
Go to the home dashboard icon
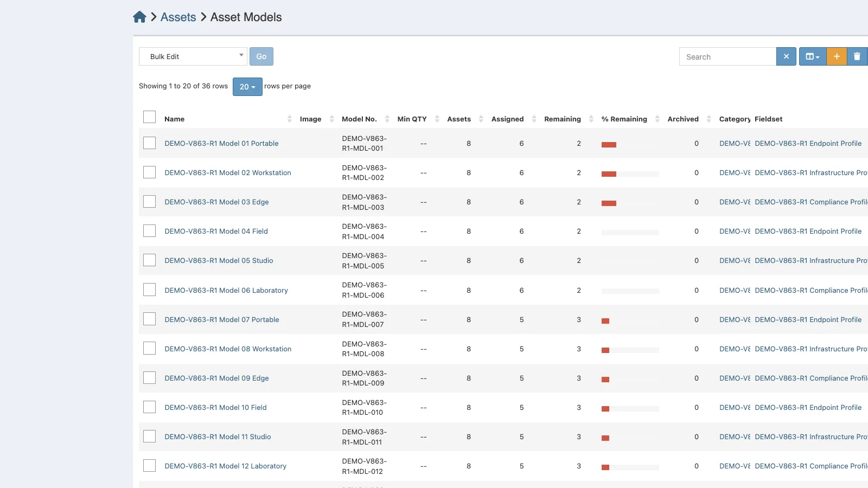click(x=139, y=17)
